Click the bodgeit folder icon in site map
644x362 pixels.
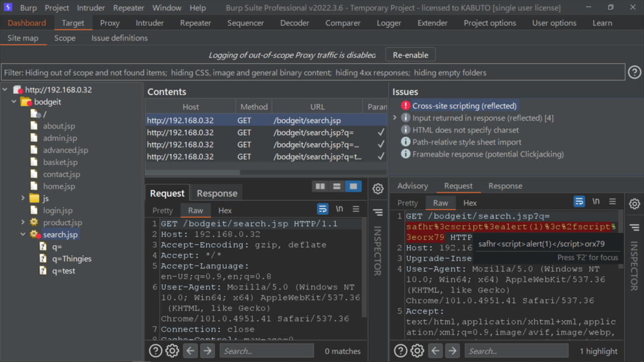(26, 102)
